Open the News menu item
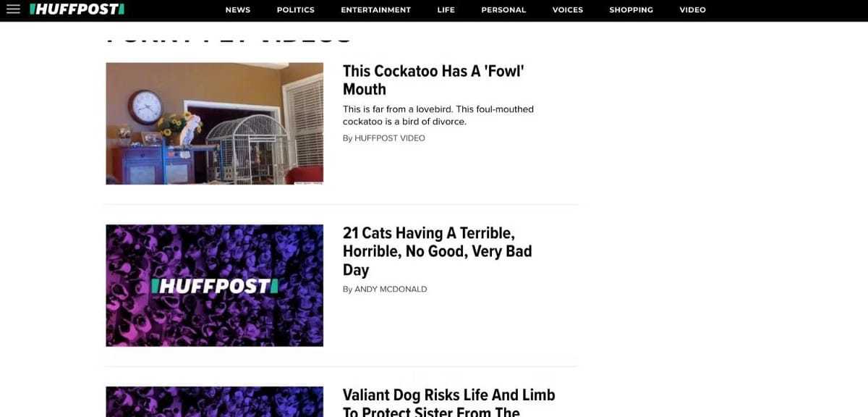Viewport: 868px width, 417px height. [237, 10]
